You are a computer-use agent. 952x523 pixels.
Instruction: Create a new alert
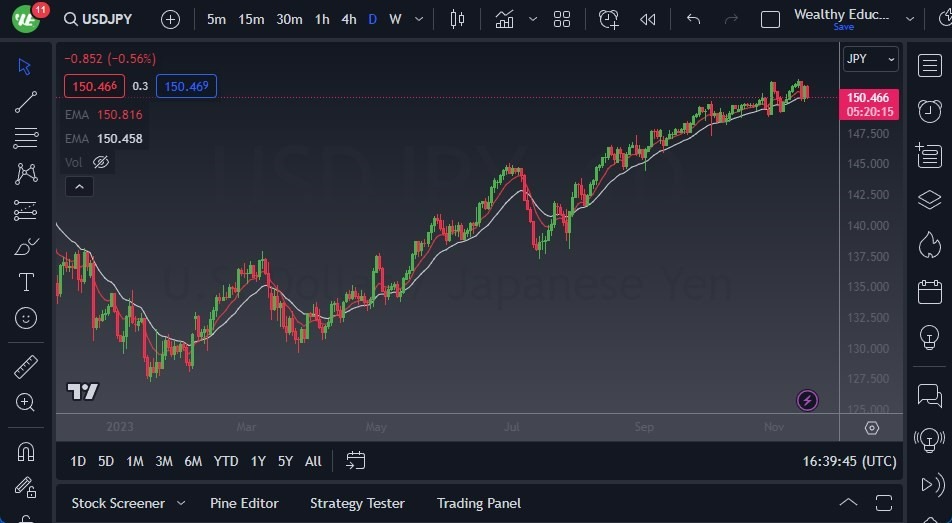click(608, 19)
